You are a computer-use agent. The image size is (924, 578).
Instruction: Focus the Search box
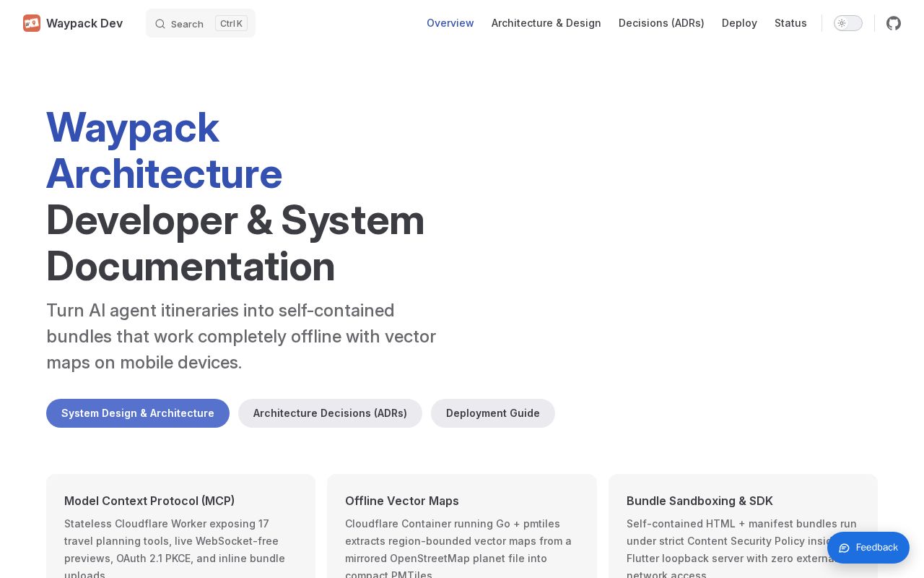point(201,23)
